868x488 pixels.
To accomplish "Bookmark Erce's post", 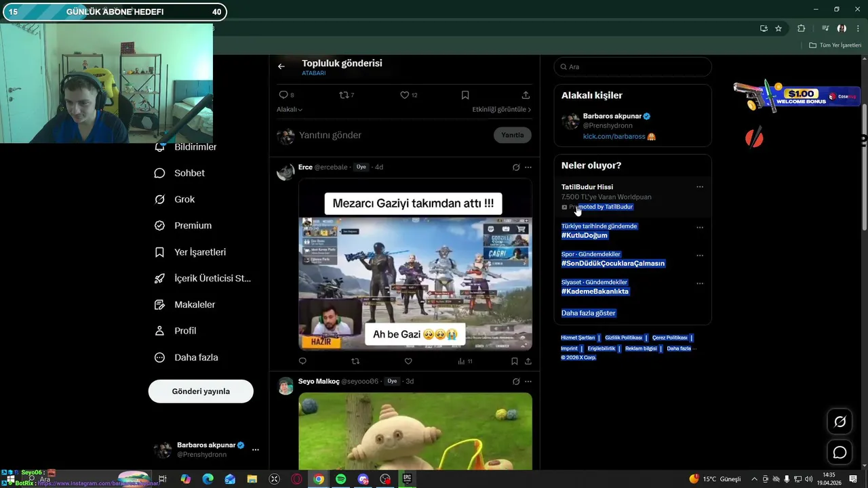I will 515,361.
